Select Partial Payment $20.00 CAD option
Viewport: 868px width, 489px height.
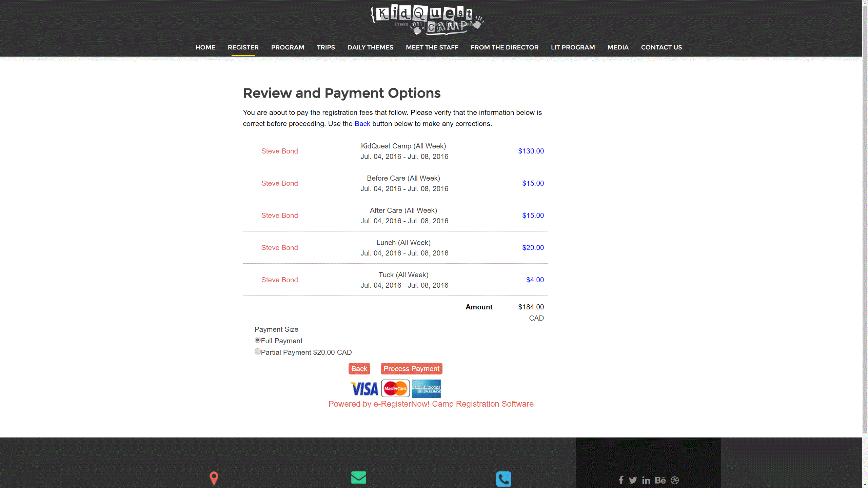coord(258,352)
